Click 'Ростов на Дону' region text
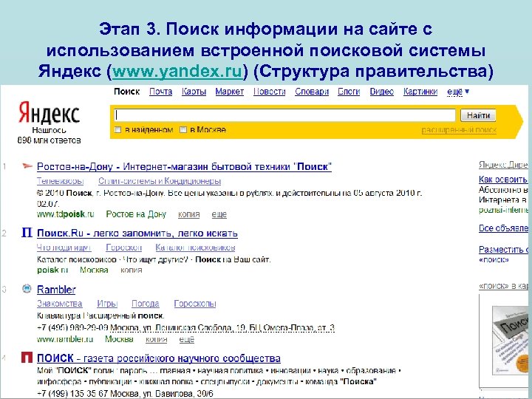The height and width of the screenshot is (399, 532). pos(136,214)
